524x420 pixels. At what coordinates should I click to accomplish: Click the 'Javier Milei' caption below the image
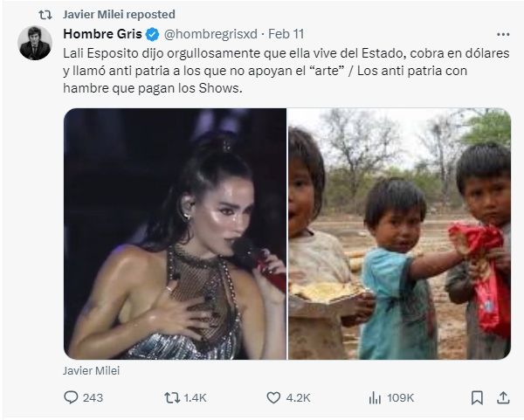click(91, 370)
